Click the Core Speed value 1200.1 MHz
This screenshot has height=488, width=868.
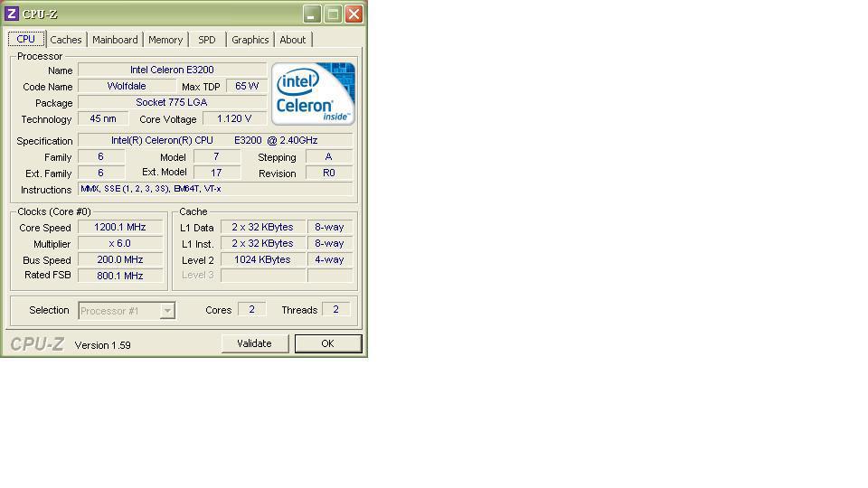click(120, 227)
